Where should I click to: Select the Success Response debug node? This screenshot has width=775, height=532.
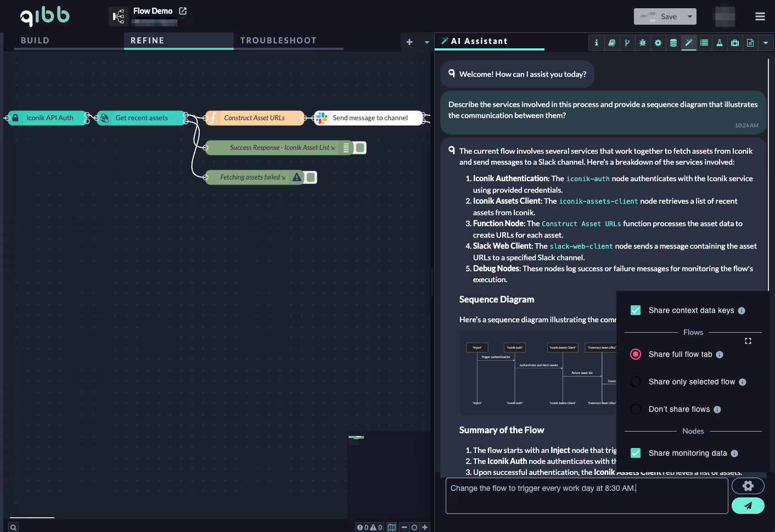(279, 148)
